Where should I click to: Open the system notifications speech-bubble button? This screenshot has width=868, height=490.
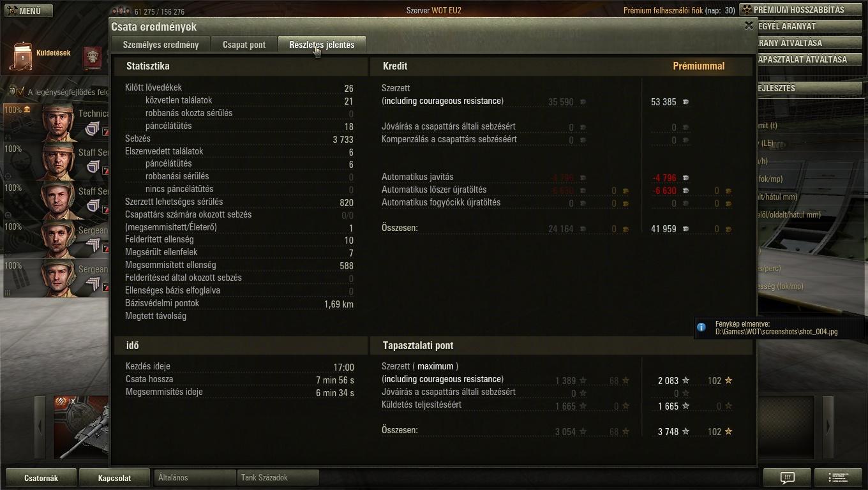(787, 477)
